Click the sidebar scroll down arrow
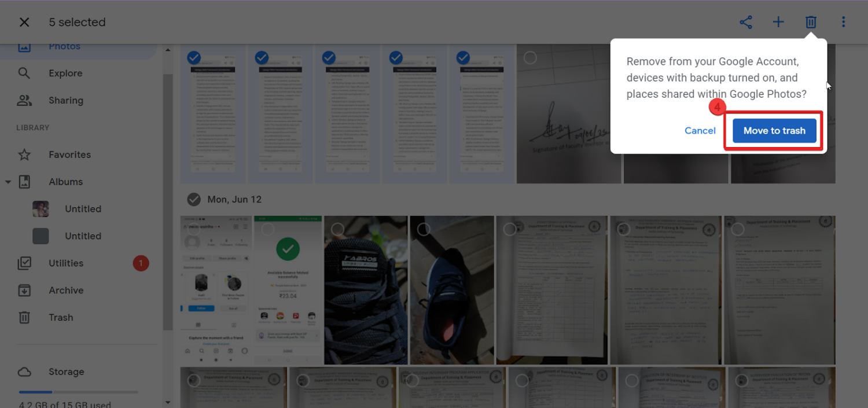 (x=168, y=402)
